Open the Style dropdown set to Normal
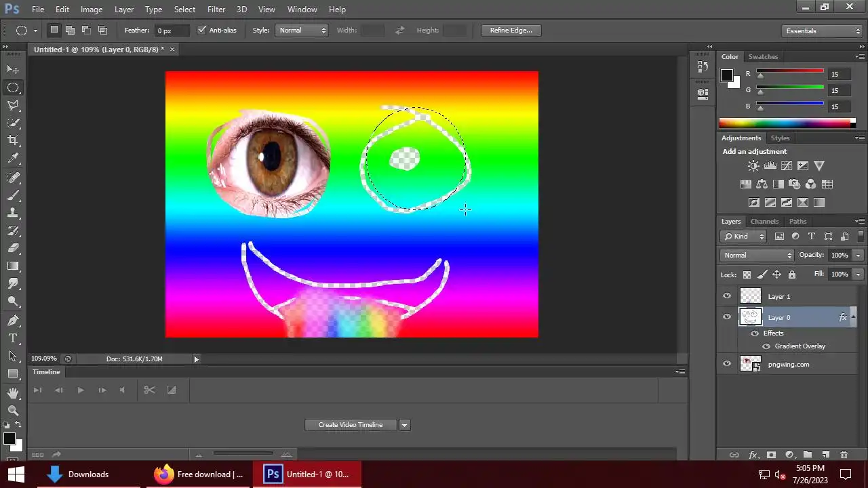 point(302,30)
